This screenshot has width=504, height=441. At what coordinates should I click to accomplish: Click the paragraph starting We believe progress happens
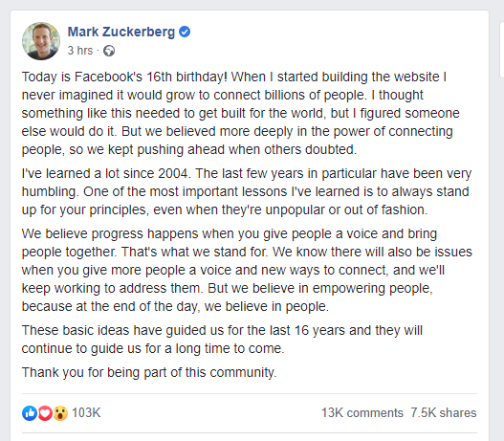247,270
